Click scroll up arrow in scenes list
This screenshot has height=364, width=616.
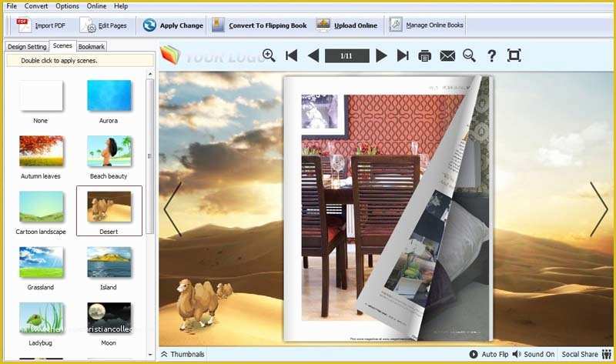(x=150, y=74)
